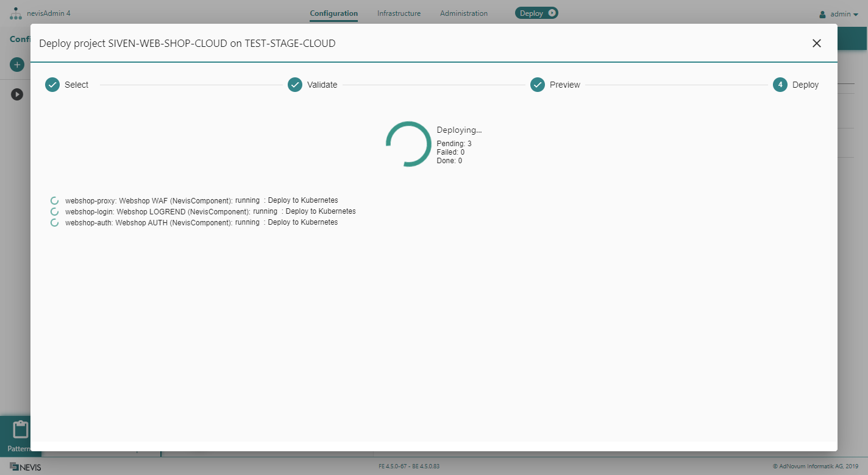
Task: Open the admin user dropdown
Action: pyautogui.click(x=839, y=14)
